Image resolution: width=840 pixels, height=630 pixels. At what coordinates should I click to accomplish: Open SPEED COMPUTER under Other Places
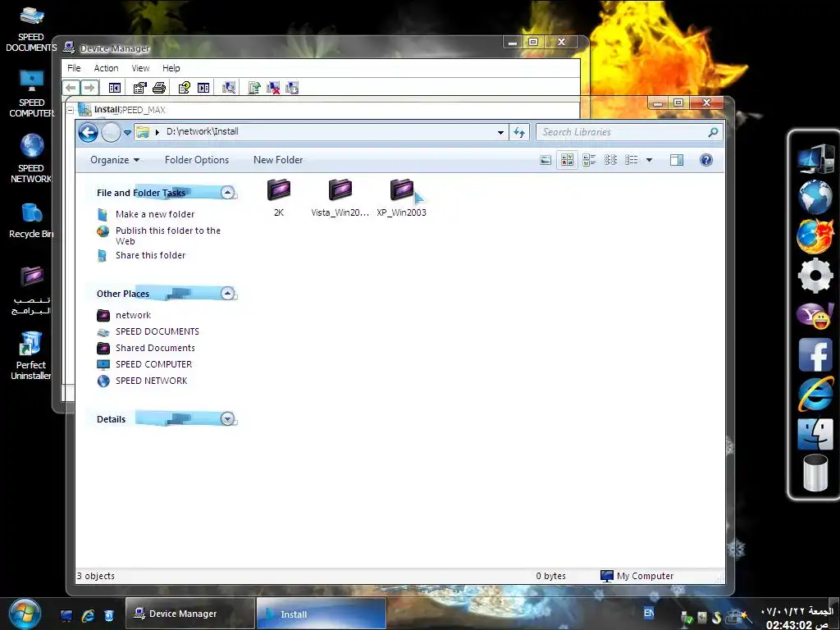153,364
